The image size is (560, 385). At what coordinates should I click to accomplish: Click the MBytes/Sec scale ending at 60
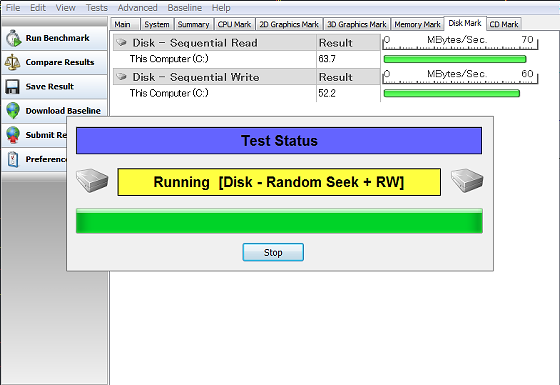[460, 76]
